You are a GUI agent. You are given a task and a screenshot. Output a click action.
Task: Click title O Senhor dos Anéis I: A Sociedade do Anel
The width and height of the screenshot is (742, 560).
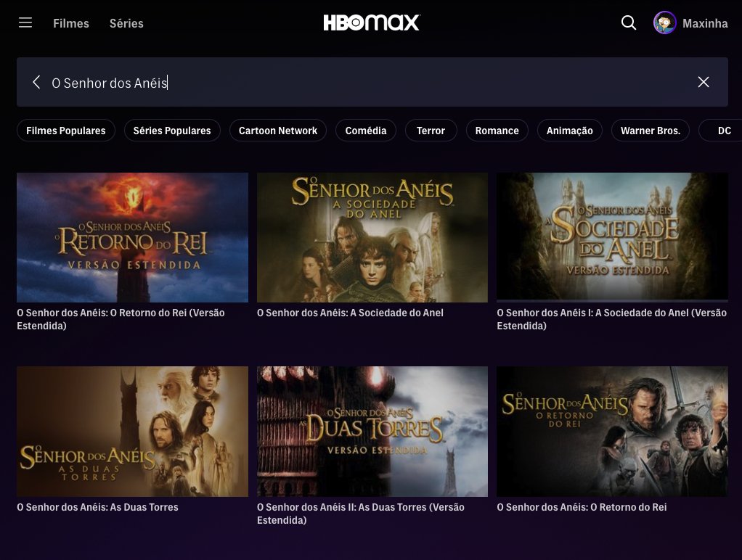coord(612,319)
